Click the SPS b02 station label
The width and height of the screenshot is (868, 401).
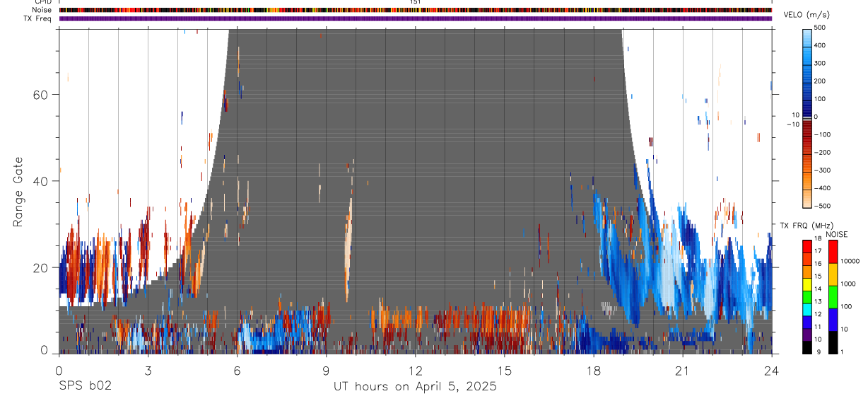(85, 386)
